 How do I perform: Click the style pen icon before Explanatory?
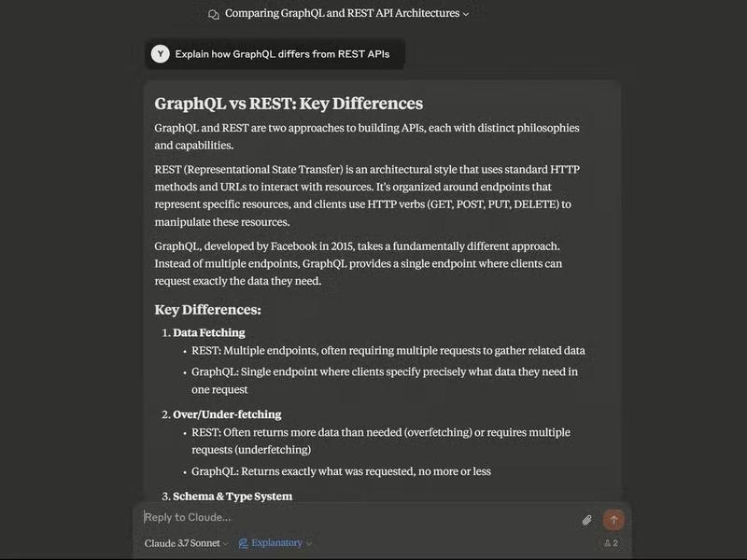244,543
